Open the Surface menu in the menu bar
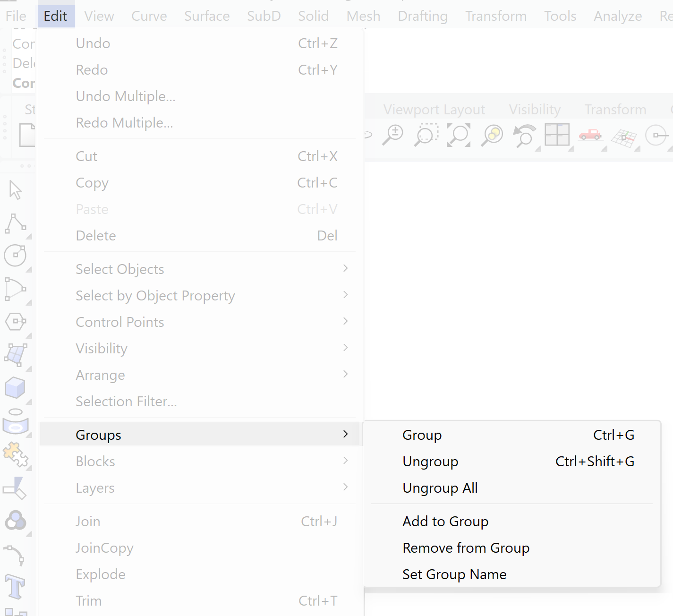673x616 pixels. pos(207,16)
